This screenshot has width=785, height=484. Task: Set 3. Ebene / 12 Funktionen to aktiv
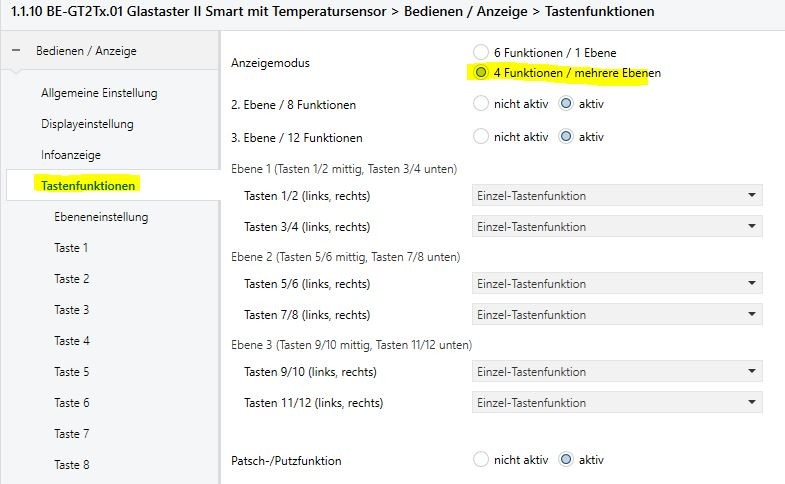[x=566, y=137]
